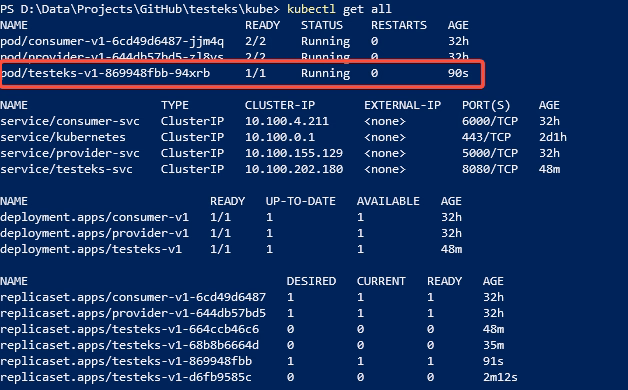Click the 91s replicaset age
628x390 pixels.
493,361
